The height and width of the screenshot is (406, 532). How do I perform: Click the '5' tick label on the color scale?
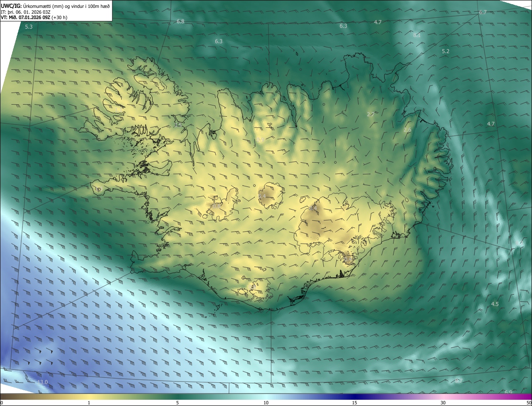(x=177, y=403)
